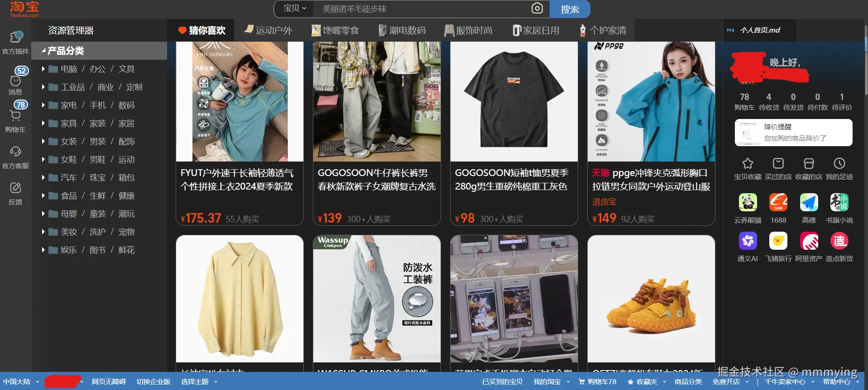Expand 家具 / 家装 / 家居 folder
The width and height of the screenshot is (868, 390).
tap(43, 123)
